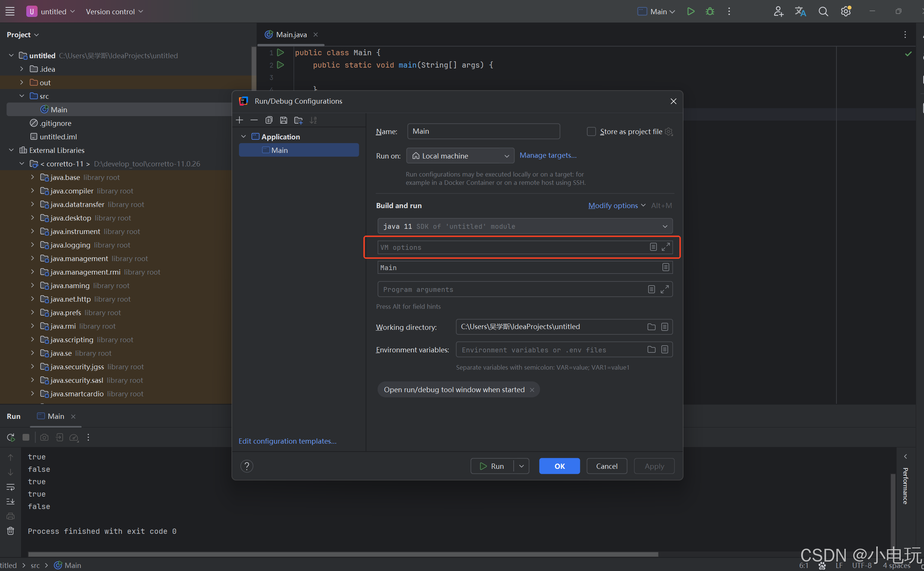Click the new folder icon in the configurations toolbar
The width and height of the screenshot is (924, 571).
tap(298, 120)
